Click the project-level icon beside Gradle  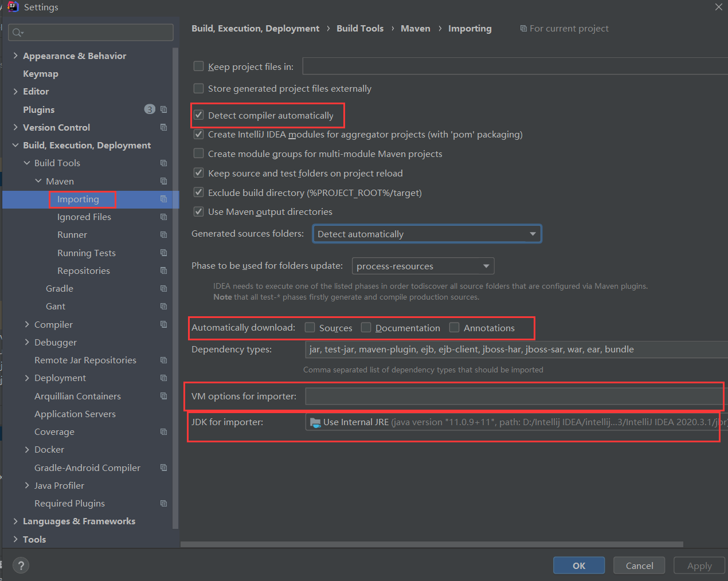(x=164, y=289)
